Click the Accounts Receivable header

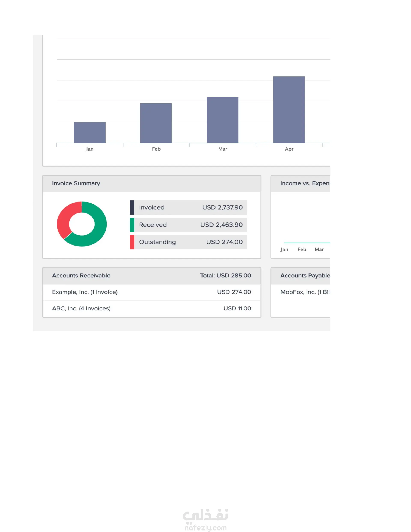pos(81,276)
